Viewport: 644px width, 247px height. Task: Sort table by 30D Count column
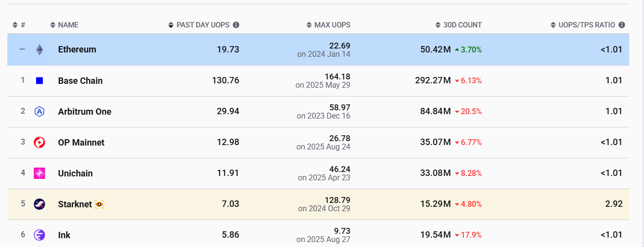pyautogui.click(x=462, y=25)
